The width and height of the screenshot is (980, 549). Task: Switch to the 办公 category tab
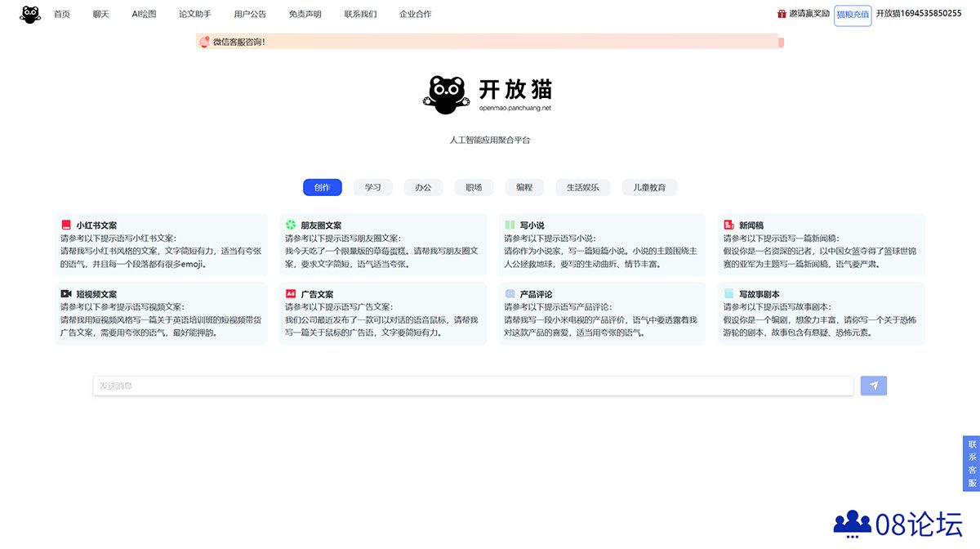423,187
